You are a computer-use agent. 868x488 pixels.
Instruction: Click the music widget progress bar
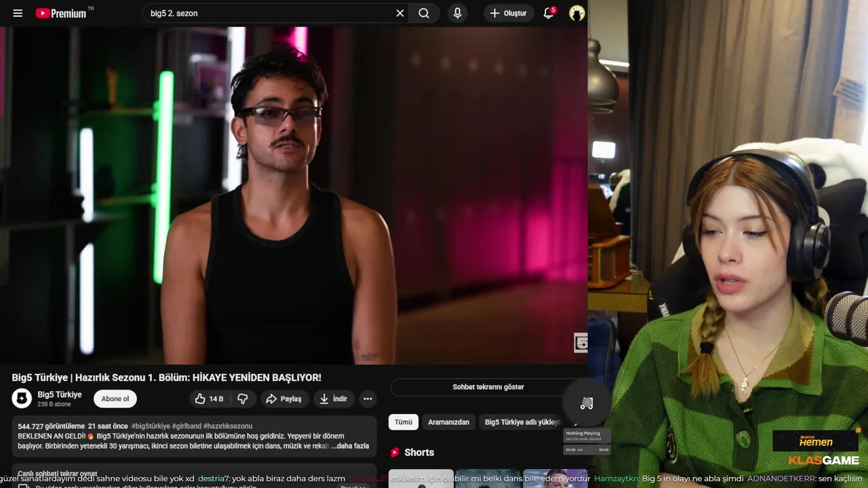point(587,449)
